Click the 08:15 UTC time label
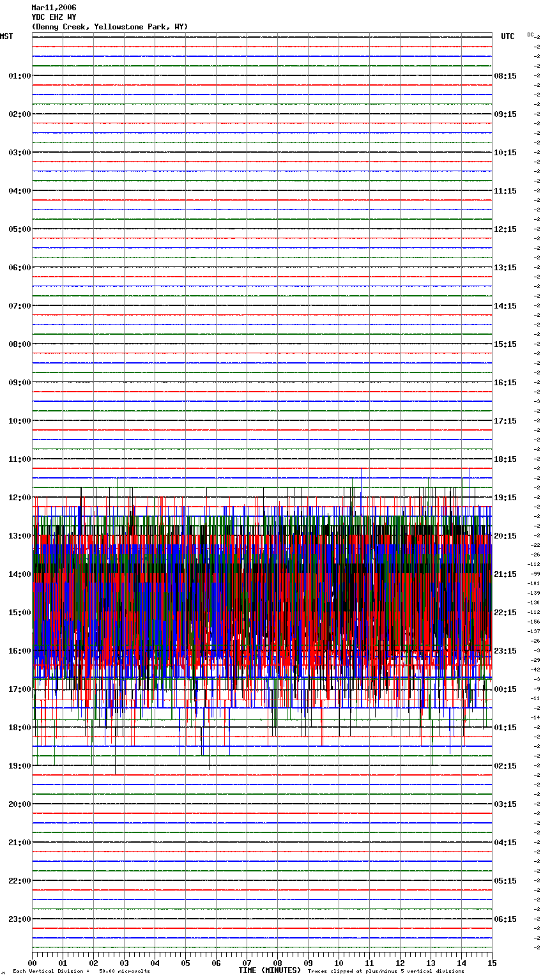This screenshot has width=543, height=980. click(x=505, y=76)
